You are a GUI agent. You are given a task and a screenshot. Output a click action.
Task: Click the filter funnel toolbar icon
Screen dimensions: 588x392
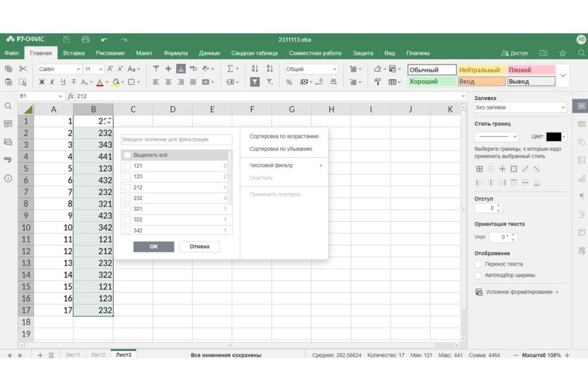click(255, 82)
